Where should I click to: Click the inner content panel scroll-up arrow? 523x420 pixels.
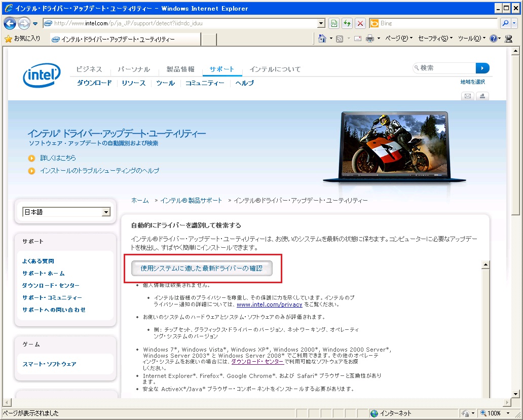click(485, 264)
